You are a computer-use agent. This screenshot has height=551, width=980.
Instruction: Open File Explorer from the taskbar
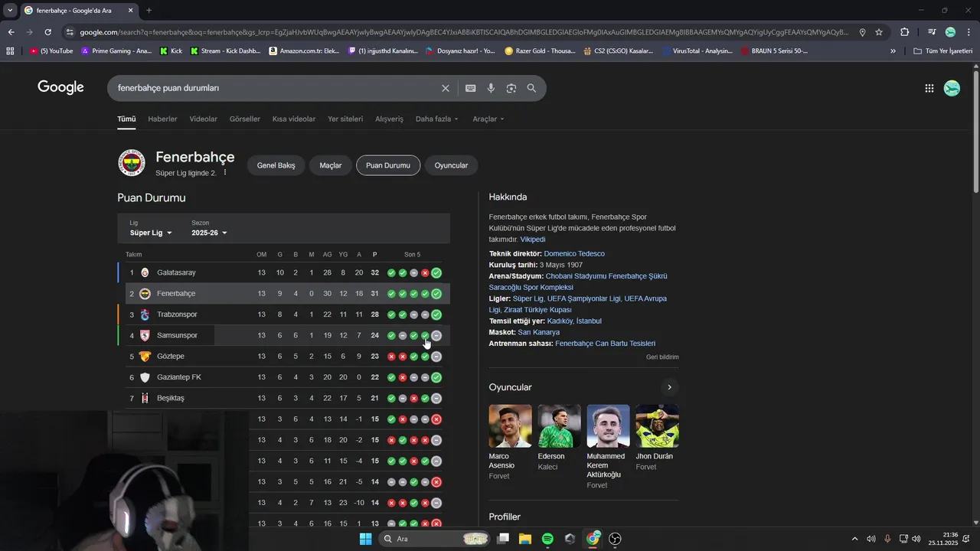pyautogui.click(x=525, y=539)
